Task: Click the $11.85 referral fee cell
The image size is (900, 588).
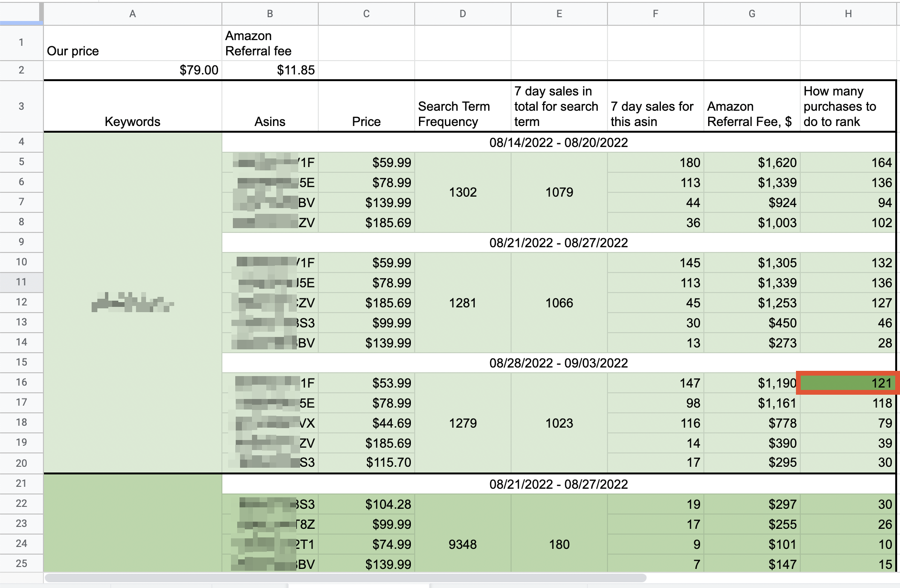Action: click(x=270, y=70)
